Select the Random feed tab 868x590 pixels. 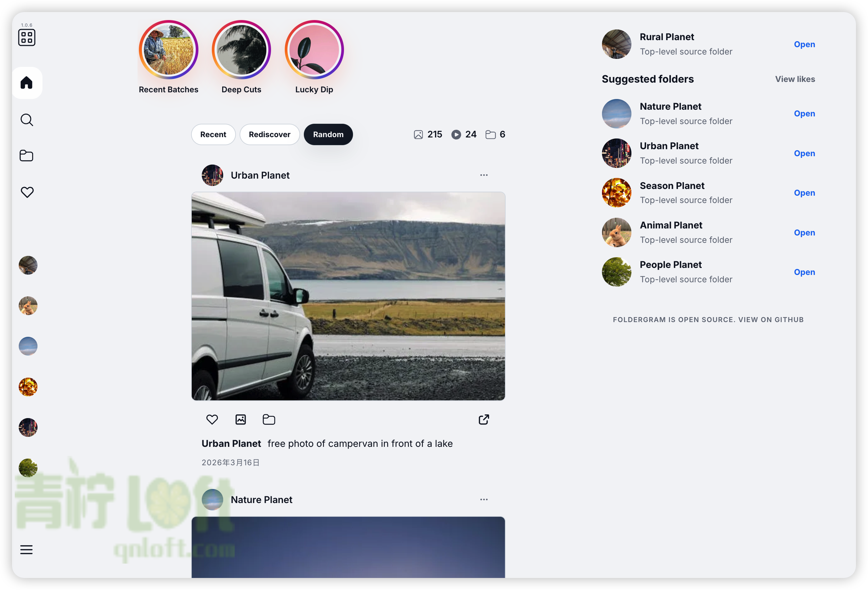(328, 134)
